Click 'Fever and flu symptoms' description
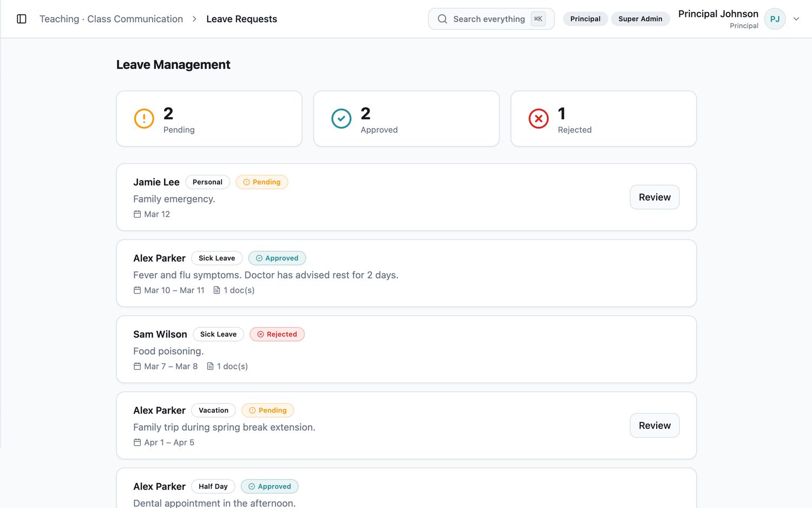Image resolution: width=812 pixels, height=508 pixels. 266,275
